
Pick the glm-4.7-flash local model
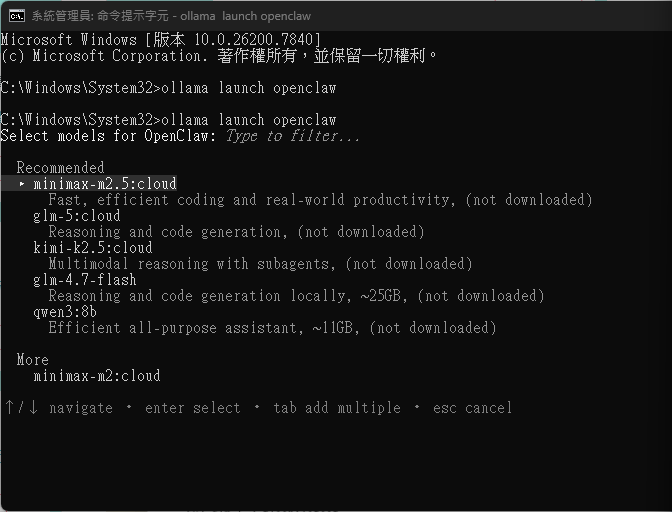[84, 280]
